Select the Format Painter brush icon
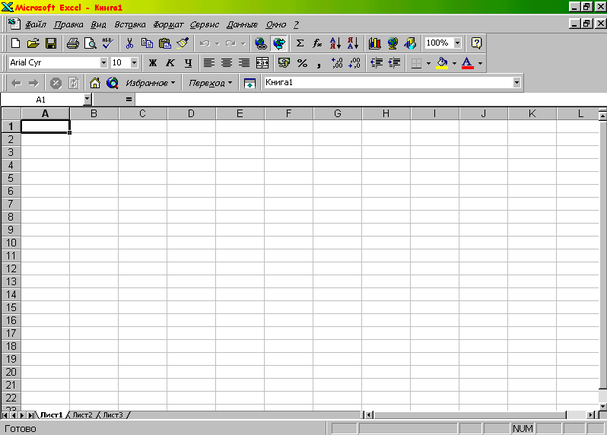607x435 pixels. [x=182, y=43]
